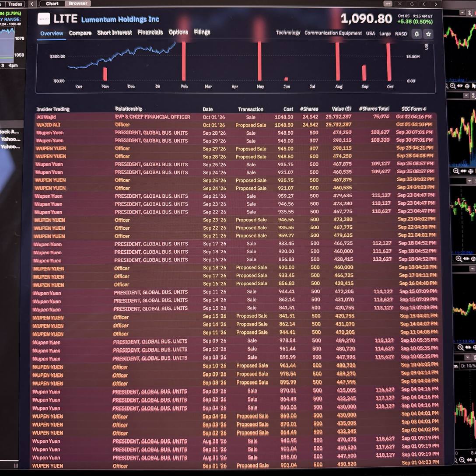Screen dimensions: 476x476
Task: Open the dropdown beside the D: 10/5 chart label
Action: pyautogui.click(x=468, y=357)
